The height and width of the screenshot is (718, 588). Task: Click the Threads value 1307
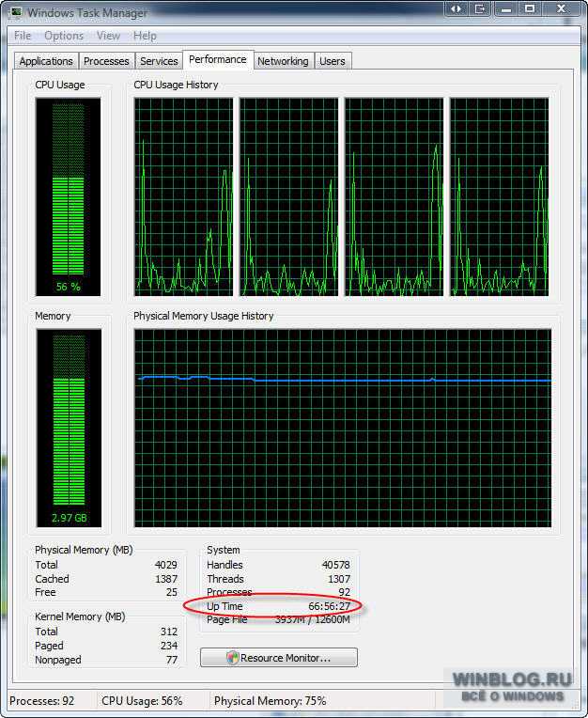[x=339, y=579]
